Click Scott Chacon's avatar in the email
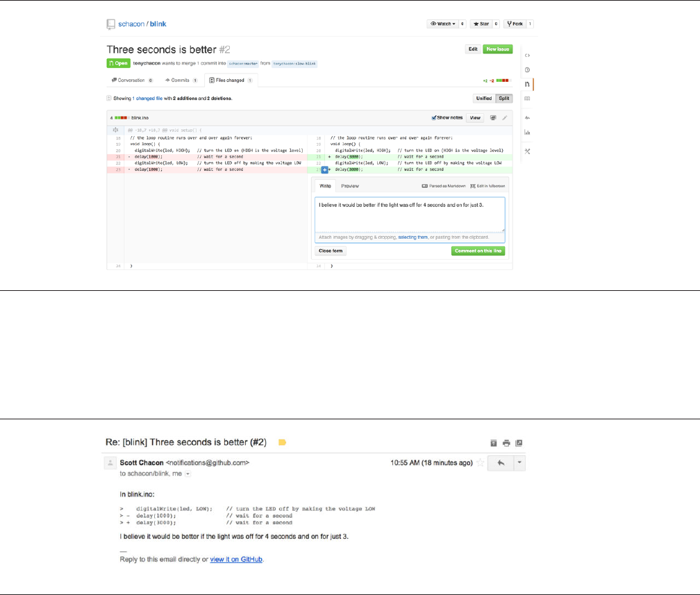Viewport: 700px width, 595px height. [110, 463]
